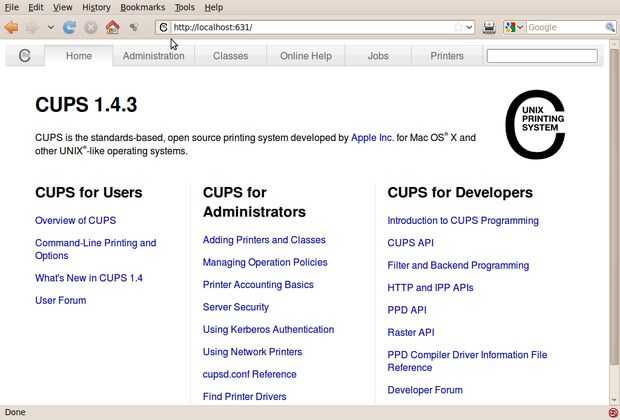Click the scrollbar down arrow
This screenshot has height=420, width=620.
click(614, 400)
